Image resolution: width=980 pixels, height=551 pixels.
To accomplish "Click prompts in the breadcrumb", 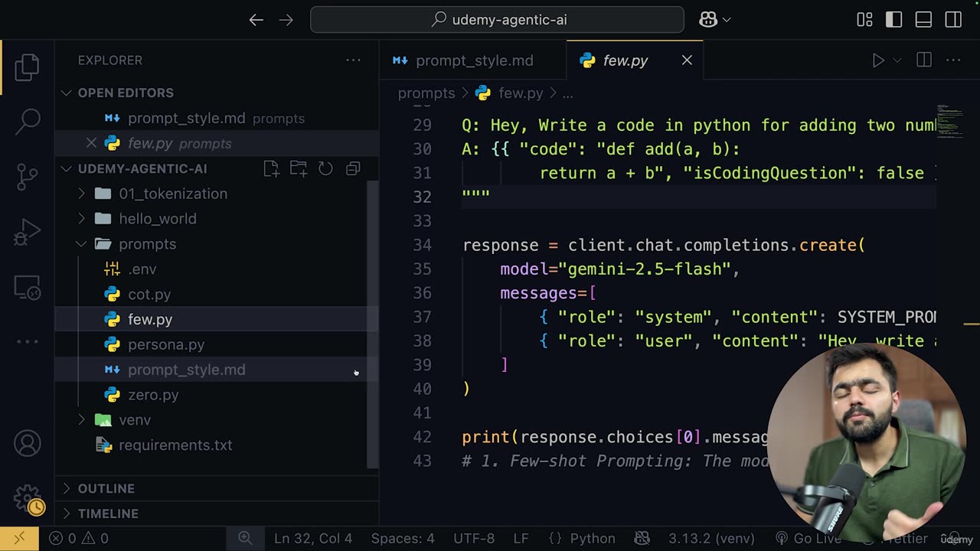I will click(426, 93).
